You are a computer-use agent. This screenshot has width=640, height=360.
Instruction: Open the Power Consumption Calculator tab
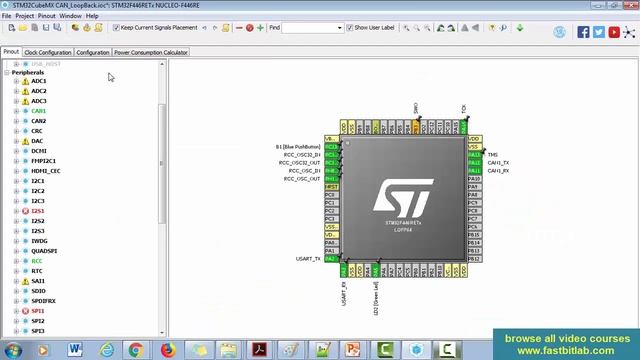tap(151, 52)
